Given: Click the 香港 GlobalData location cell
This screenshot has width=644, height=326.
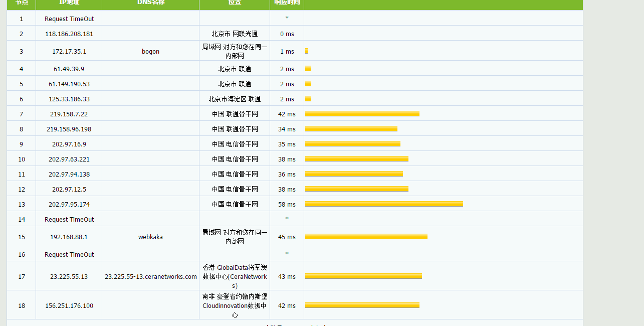Looking at the screenshot, I should pyautogui.click(x=235, y=276).
